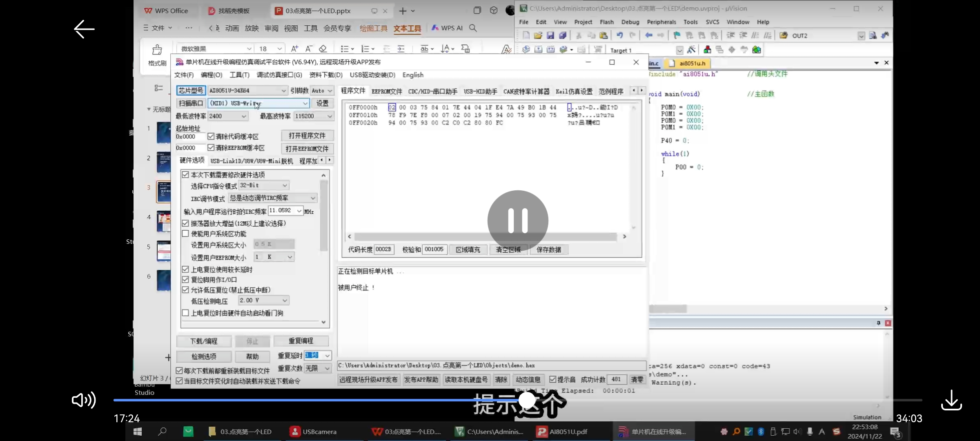Toggle 本次下载需要修改硬件选项 checkbox

click(x=185, y=175)
